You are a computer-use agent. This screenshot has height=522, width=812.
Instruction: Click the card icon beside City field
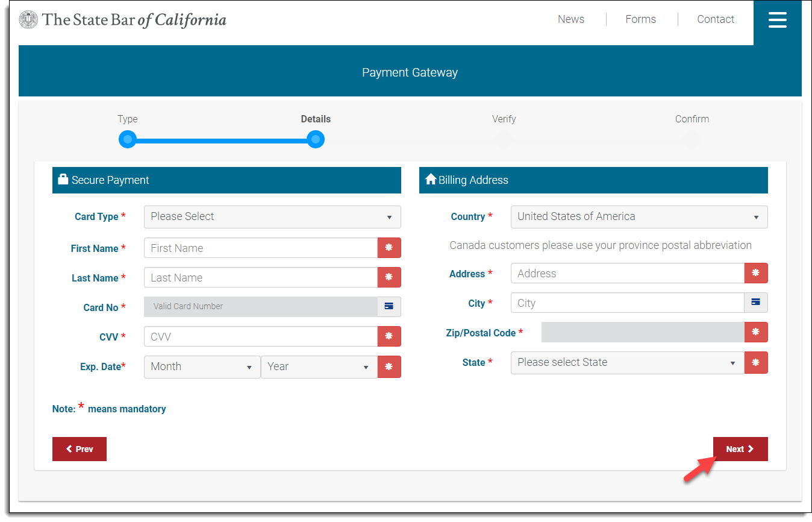coord(756,303)
